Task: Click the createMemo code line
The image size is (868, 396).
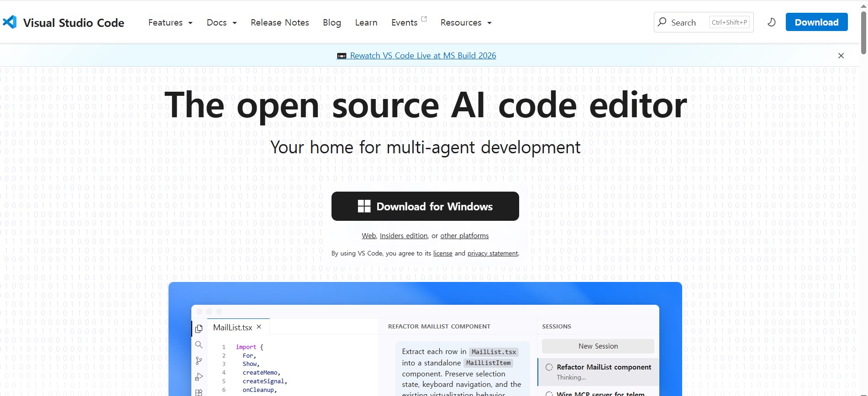Action: [x=262, y=373]
